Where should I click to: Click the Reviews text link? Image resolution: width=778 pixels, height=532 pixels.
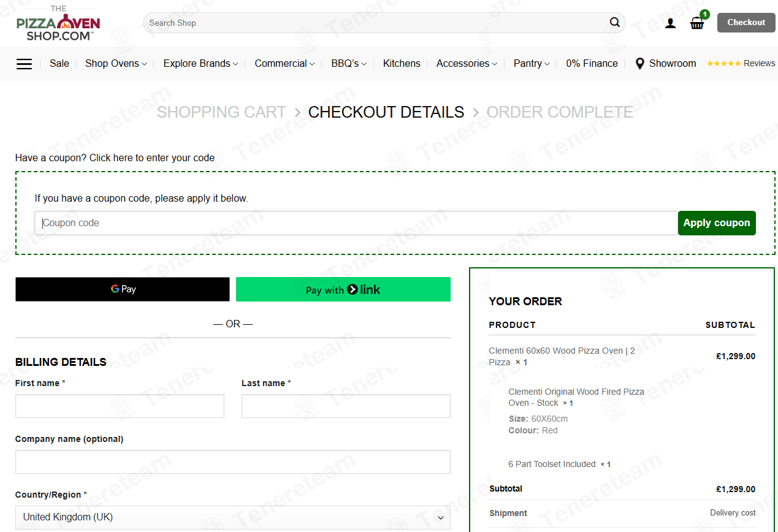pos(760,64)
